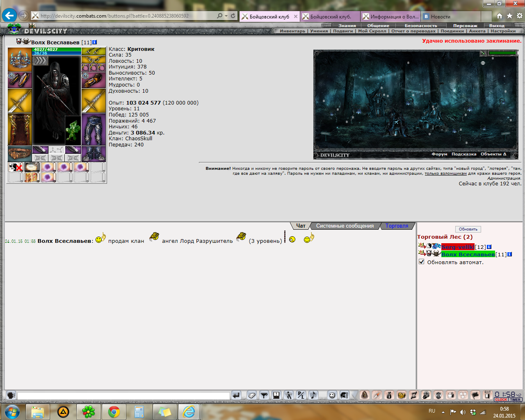
Task: Toggle the chat sound note icon
Action: [x=313, y=395]
